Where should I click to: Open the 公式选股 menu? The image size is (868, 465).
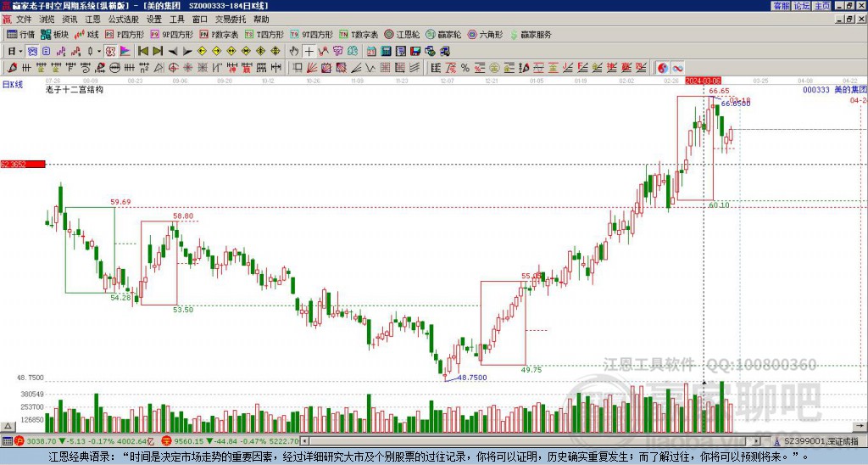[123, 20]
